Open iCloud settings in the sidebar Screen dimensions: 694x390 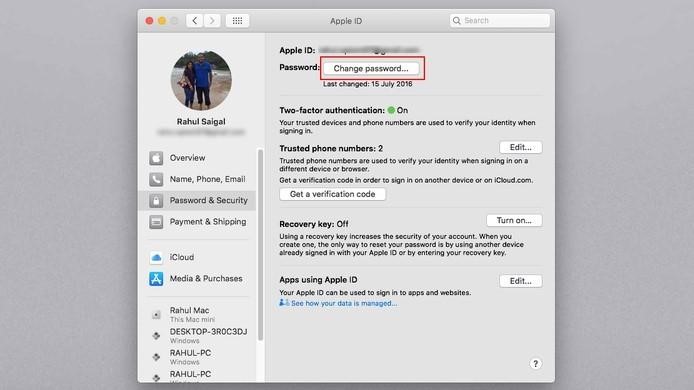[x=198, y=257]
